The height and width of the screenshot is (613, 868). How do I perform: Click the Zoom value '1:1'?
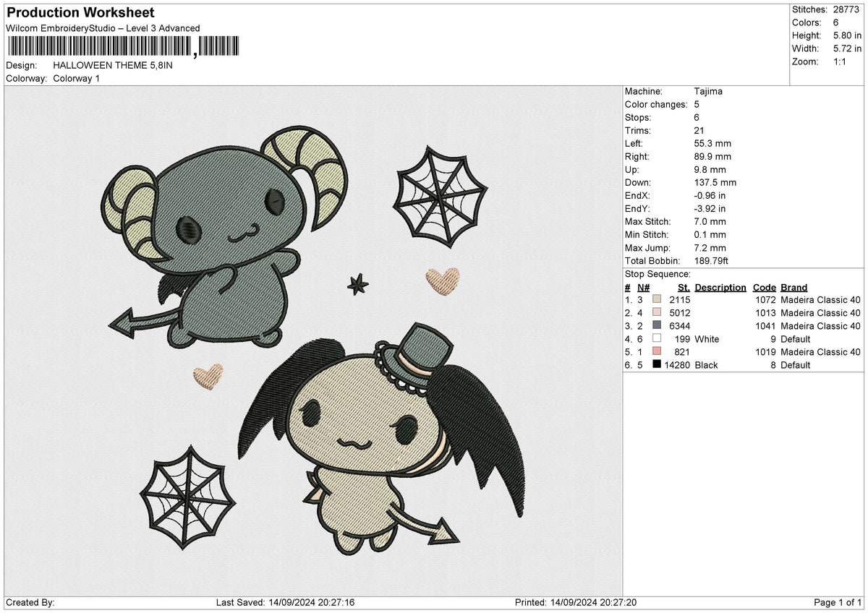(839, 61)
